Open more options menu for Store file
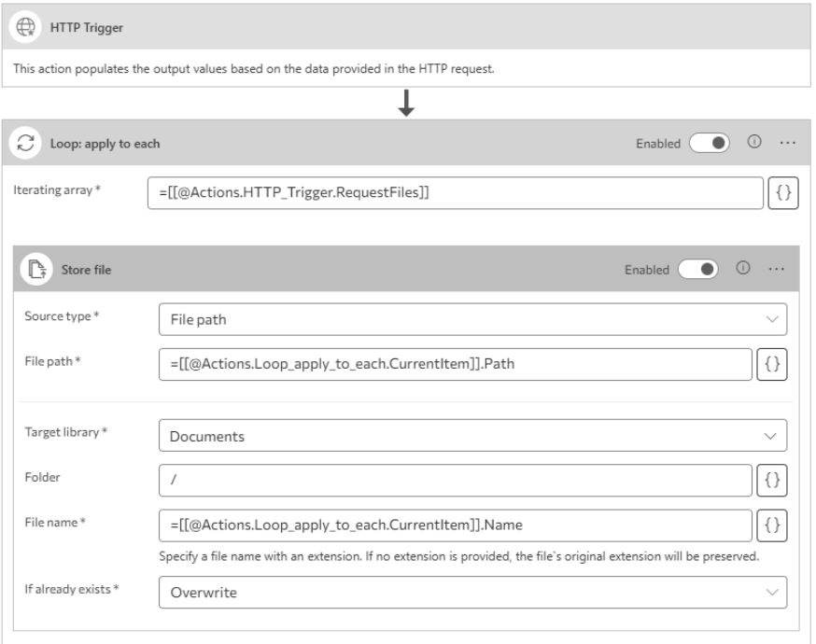Image resolution: width=816 pixels, height=644 pixels. point(773,270)
